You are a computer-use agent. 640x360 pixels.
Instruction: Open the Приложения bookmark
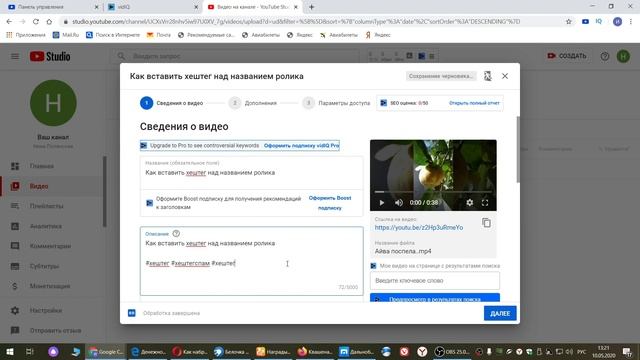pos(26,35)
